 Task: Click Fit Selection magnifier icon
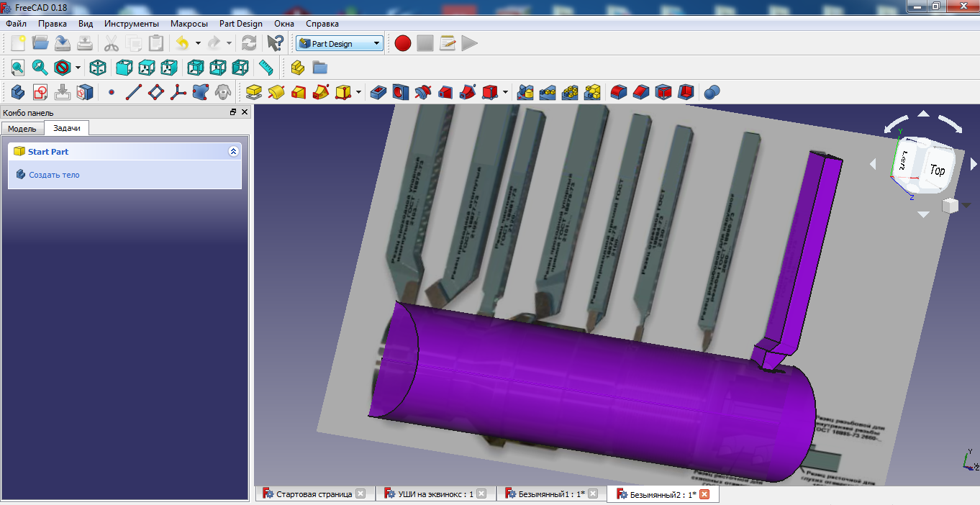tap(40, 68)
